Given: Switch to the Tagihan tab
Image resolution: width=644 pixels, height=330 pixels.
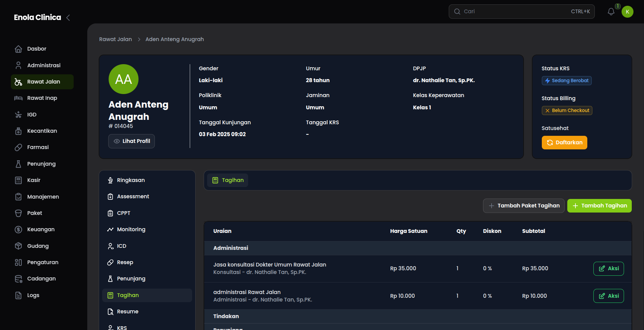Looking at the screenshot, I should tap(227, 180).
